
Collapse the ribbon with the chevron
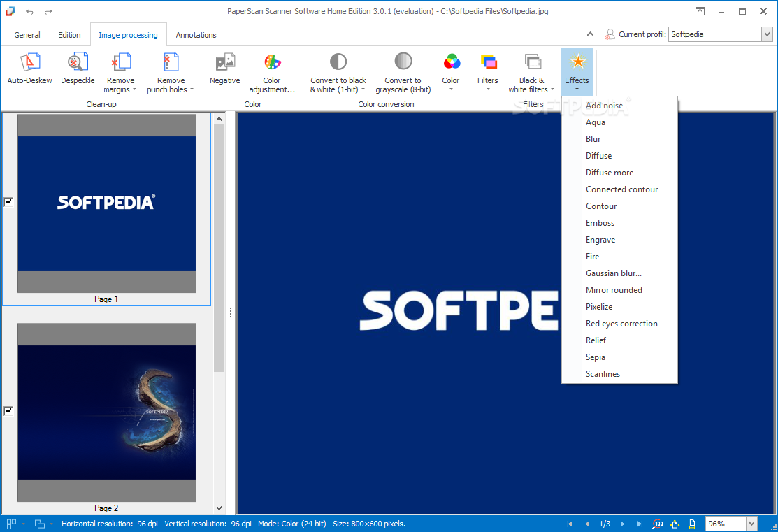pyautogui.click(x=590, y=34)
